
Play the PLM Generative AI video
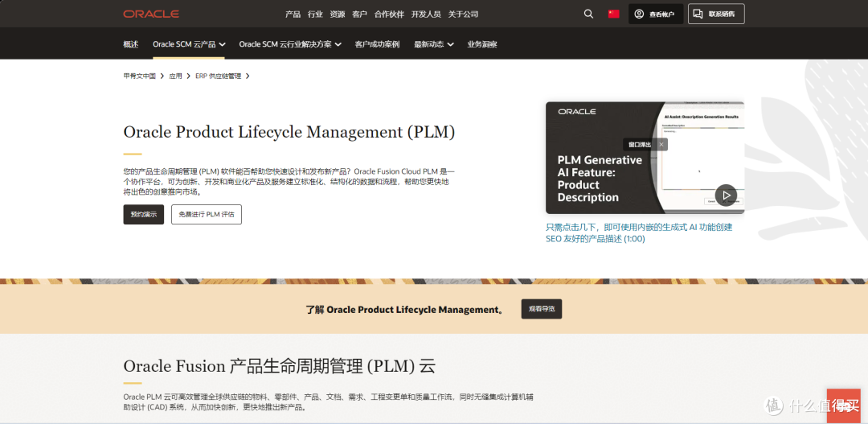pyautogui.click(x=726, y=195)
